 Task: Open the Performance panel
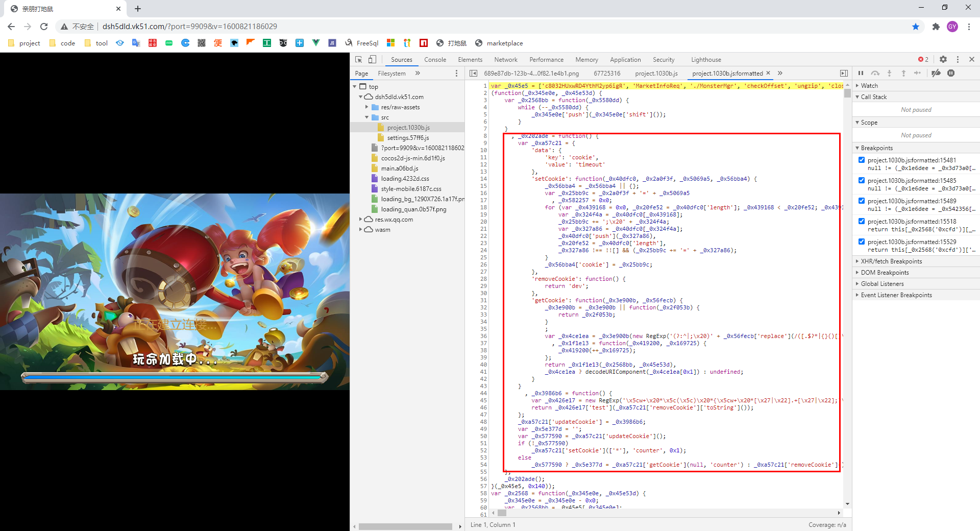(546, 59)
